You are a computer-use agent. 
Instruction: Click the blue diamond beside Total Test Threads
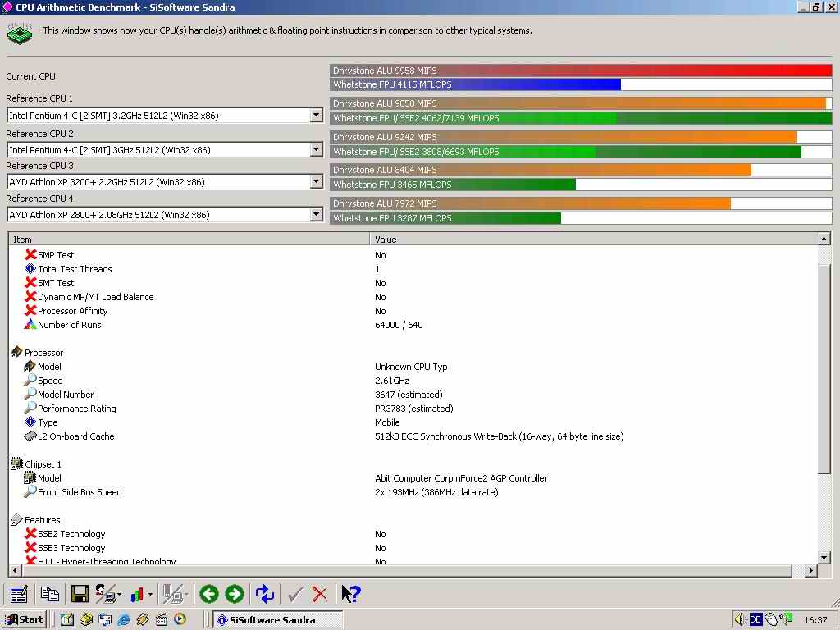tap(30, 268)
